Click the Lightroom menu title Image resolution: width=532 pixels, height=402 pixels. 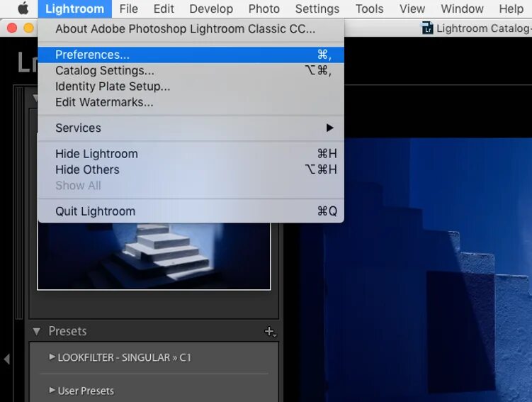point(74,9)
